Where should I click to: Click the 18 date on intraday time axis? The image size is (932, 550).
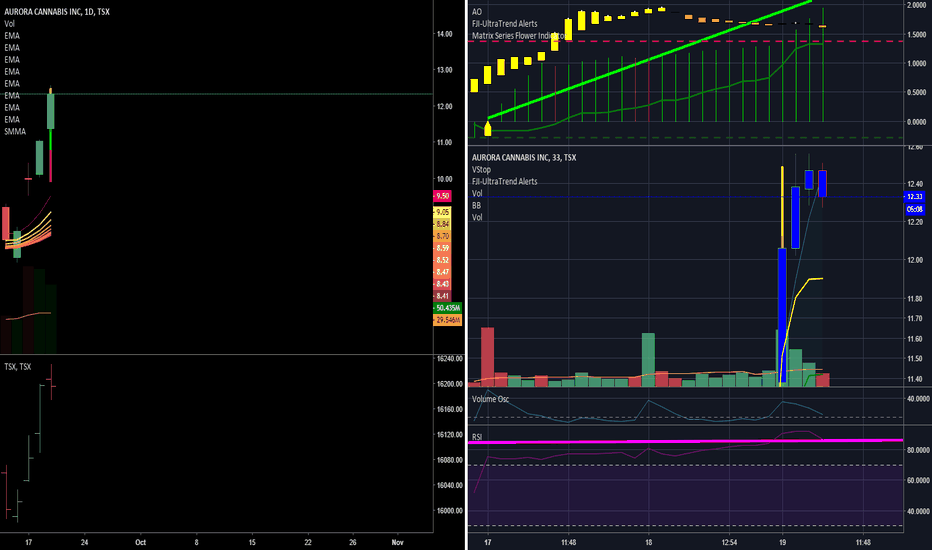648,542
